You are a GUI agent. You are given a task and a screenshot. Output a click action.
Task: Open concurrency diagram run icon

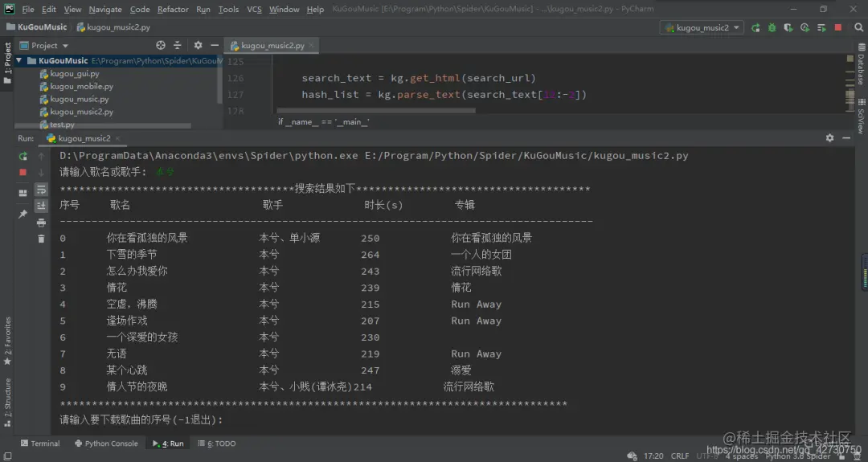pyautogui.click(x=821, y=27)
